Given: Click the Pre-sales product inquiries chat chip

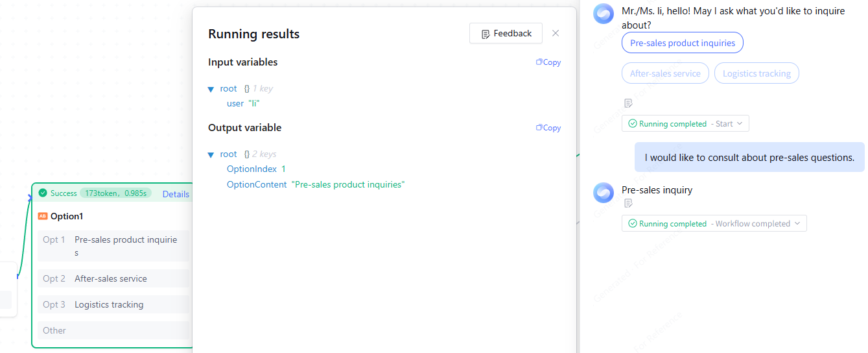Looking at the screenshot, I should pos(683,43).
